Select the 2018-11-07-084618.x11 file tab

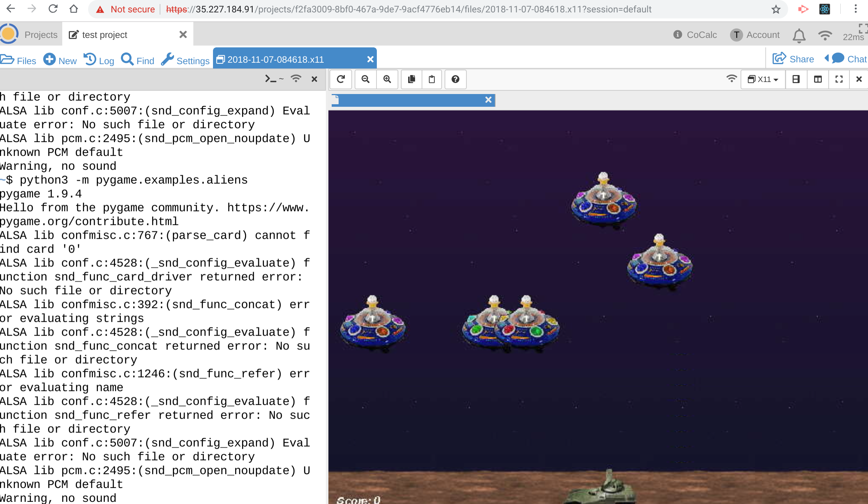point(276,59)
